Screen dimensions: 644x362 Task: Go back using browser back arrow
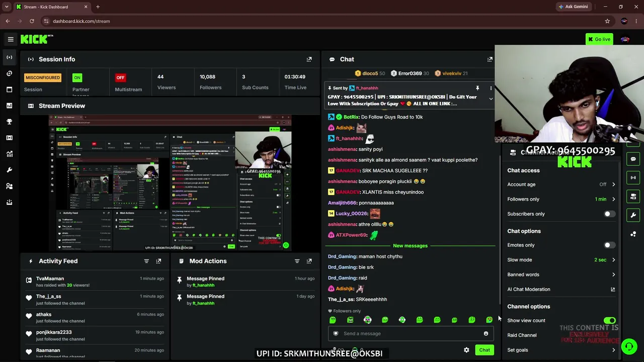8,21
